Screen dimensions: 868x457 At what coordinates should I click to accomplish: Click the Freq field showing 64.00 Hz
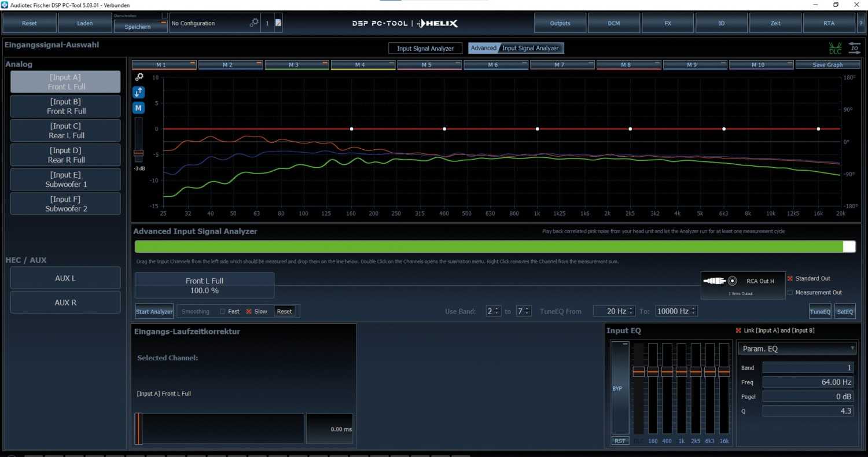(x=809, y=382)
